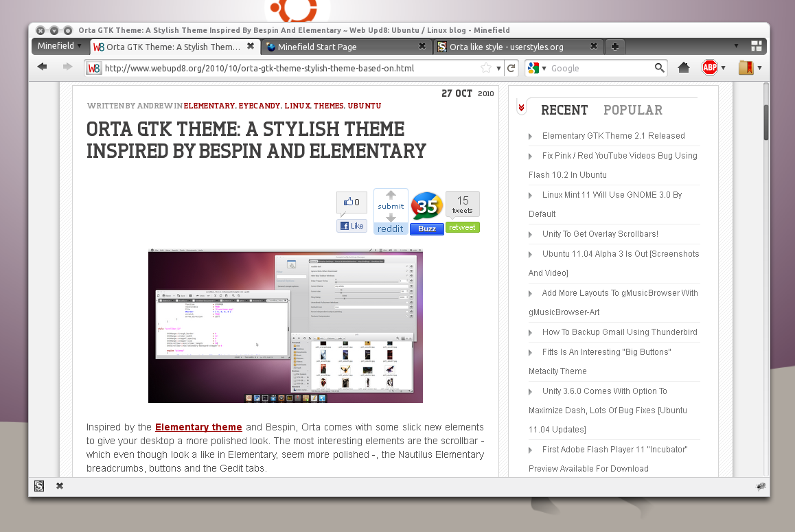Go forward using the forward arrow
Image resolution: width=795 pixels, height=532 pixels.
67,67
